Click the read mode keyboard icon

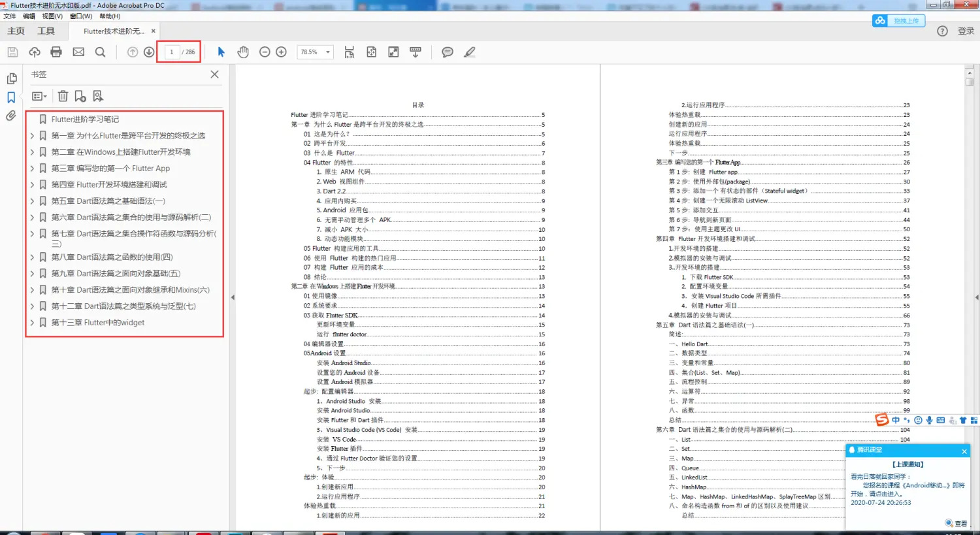pyautogui.click(x=416, y=52)
